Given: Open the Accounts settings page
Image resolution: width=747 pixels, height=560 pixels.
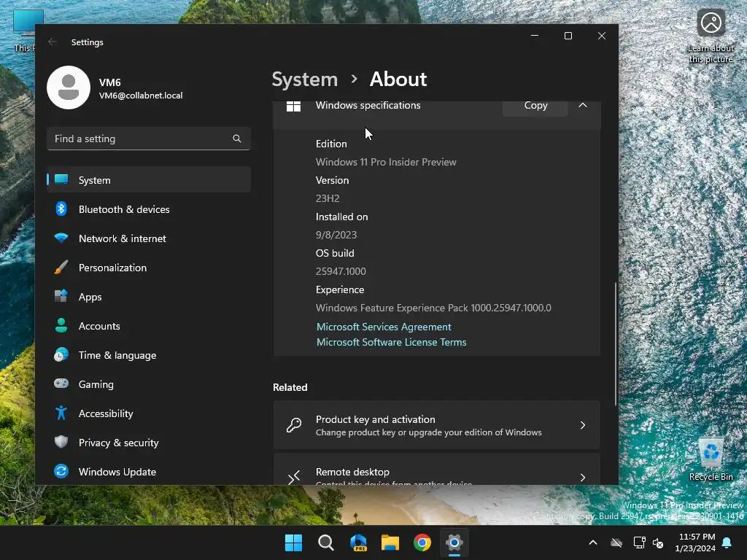Looking at the screenshot, I should pos(149,326).
